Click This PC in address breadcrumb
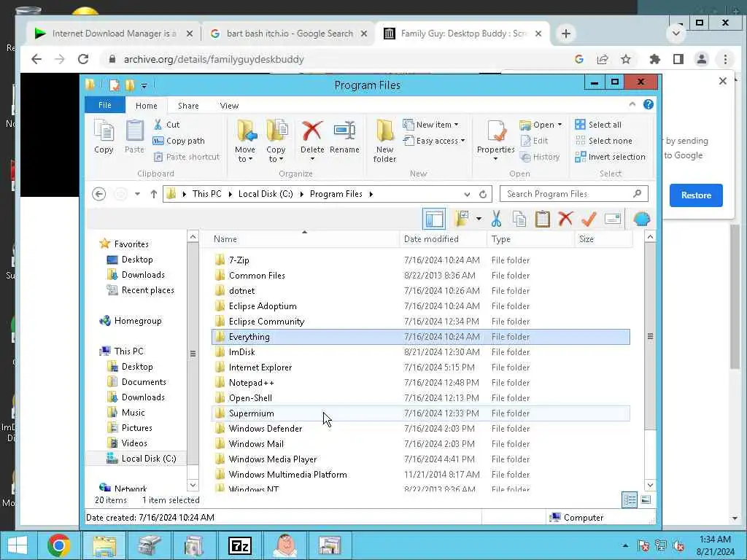Image resolution: width=747 pixels, height=560 pixels. point(206,194)
